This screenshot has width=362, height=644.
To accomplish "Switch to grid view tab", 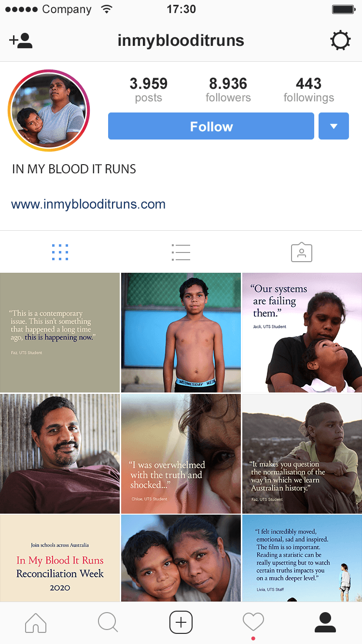I will 60,252.
